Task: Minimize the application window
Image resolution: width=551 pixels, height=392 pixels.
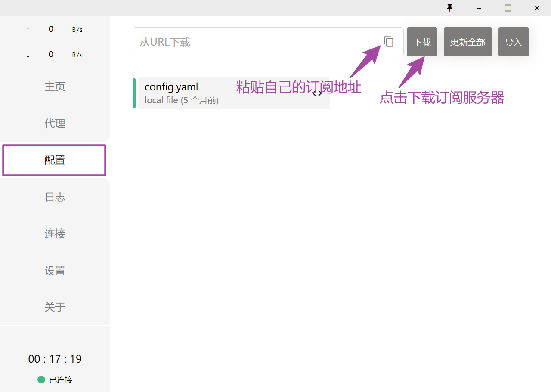Action: coord(479,8)
